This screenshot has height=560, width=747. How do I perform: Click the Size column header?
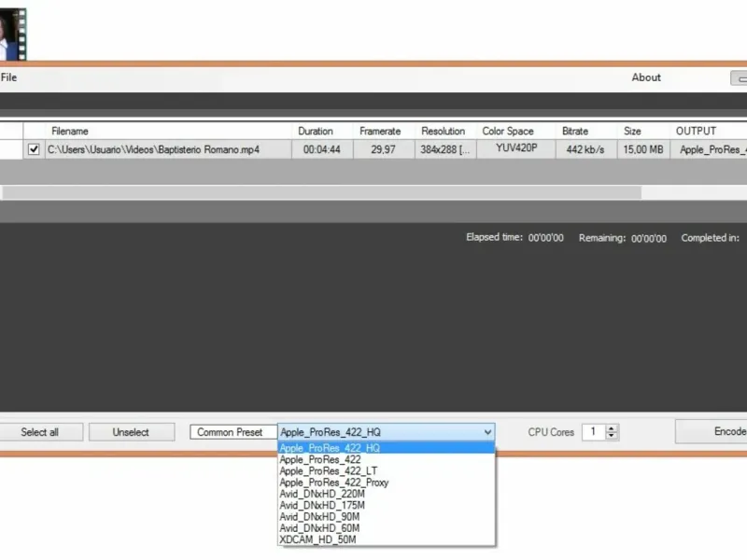643,131
